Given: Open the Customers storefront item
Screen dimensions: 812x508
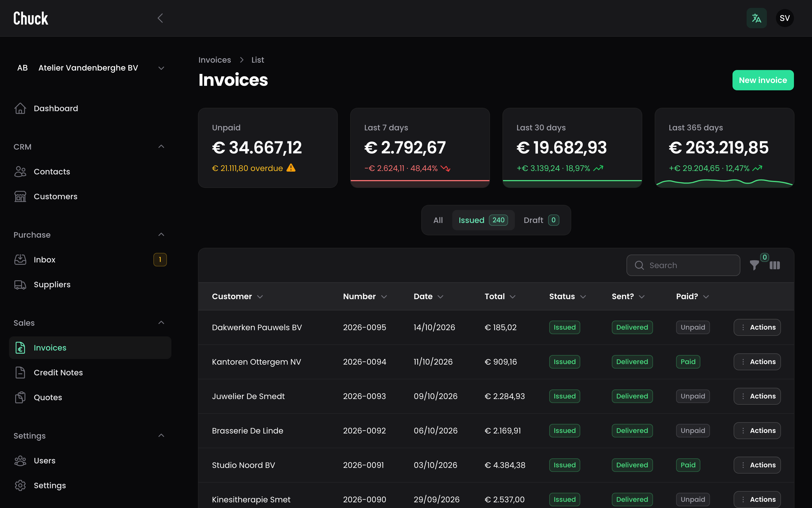Looking at the screenshot, I should (90, 196).
